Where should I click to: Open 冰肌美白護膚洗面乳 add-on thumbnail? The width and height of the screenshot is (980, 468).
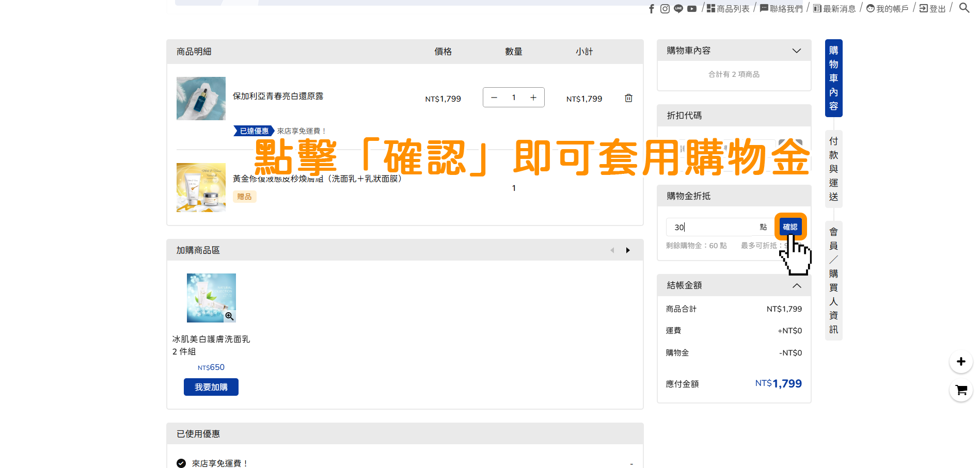211,298
